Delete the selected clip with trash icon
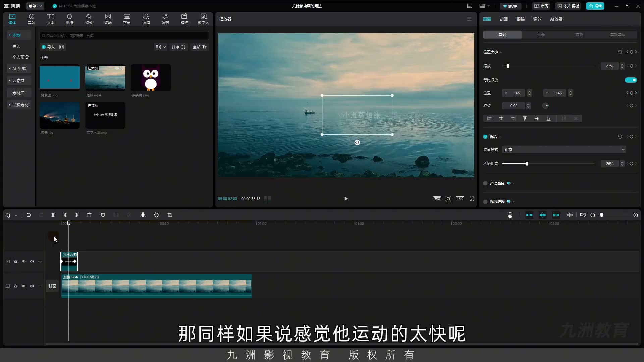 89,215
